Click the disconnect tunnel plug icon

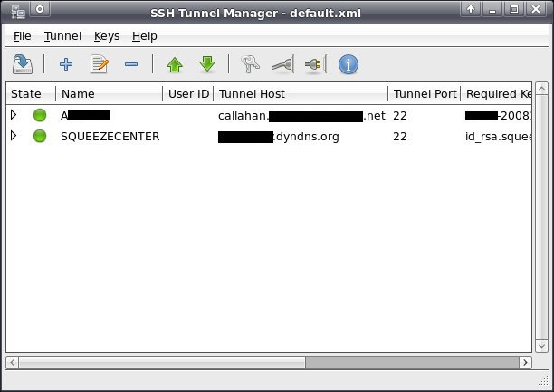(282, 64)
